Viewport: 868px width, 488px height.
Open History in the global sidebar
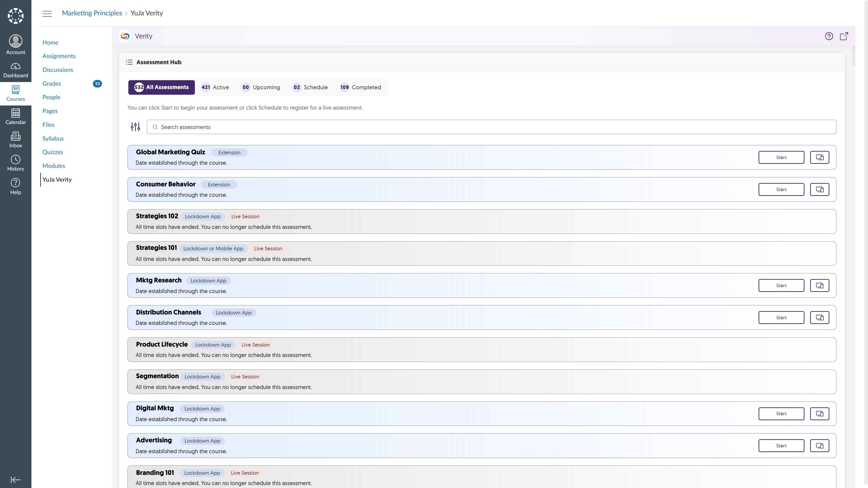[16, 163]
